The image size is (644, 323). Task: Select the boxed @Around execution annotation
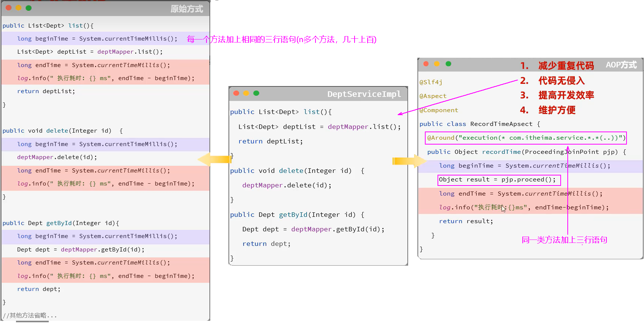[526, 138]
